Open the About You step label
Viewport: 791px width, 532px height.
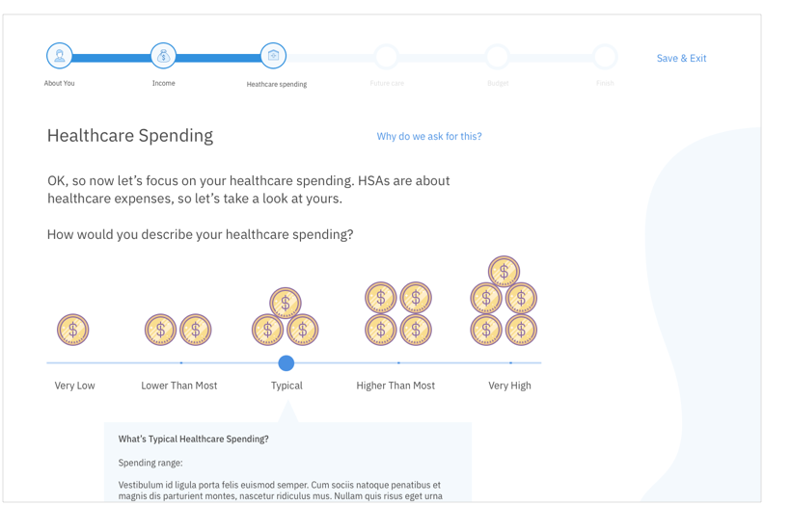[x=60, y=83]
